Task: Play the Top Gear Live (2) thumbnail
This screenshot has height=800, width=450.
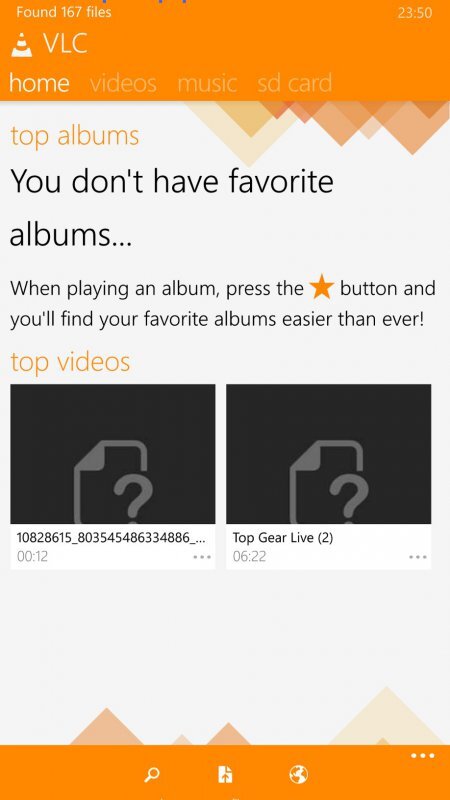Action: (329, 454)
